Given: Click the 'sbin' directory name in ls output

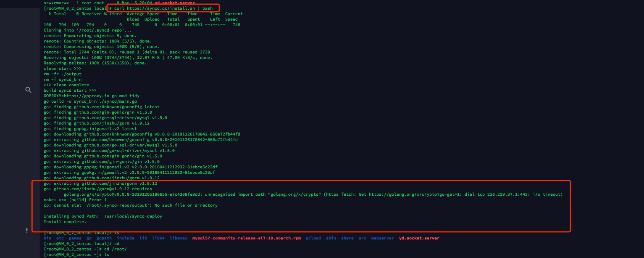Looking at the screenshot, I should pos(331,238).
